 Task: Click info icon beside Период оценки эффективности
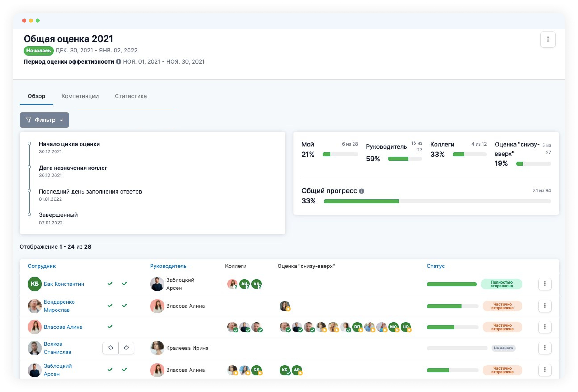point(118,61)
